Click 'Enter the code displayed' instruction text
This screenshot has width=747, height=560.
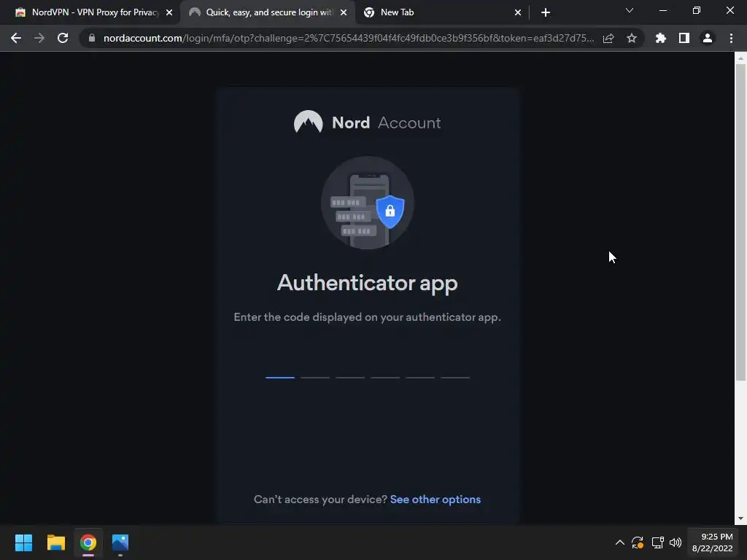(368, 317)
